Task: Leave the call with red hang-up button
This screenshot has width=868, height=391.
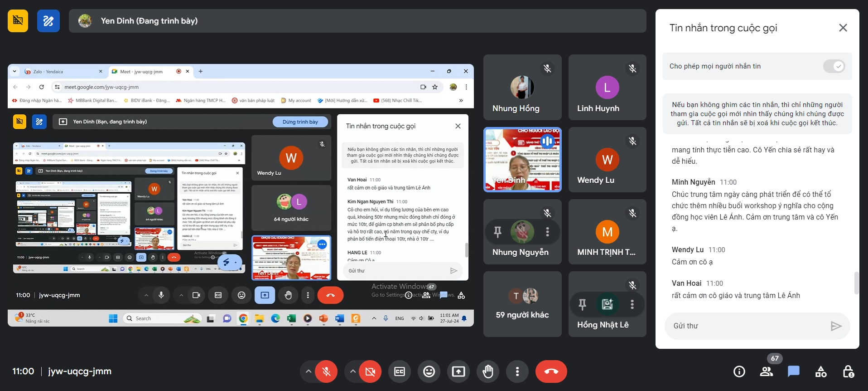Action: (551, 372)
